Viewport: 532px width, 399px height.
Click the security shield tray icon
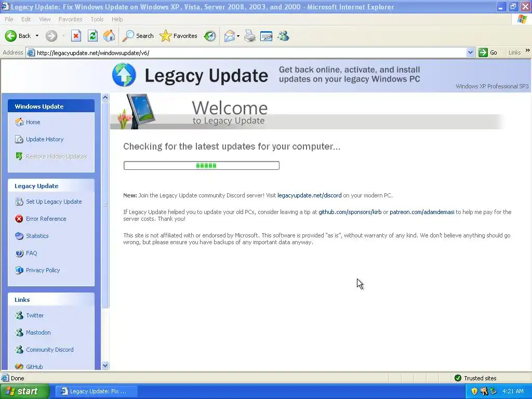(x=474, y=391)
